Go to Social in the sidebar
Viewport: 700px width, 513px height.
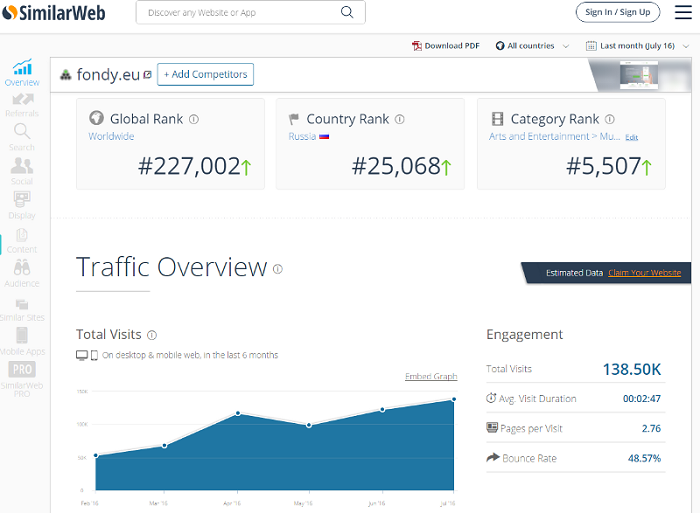coord(22,171)
